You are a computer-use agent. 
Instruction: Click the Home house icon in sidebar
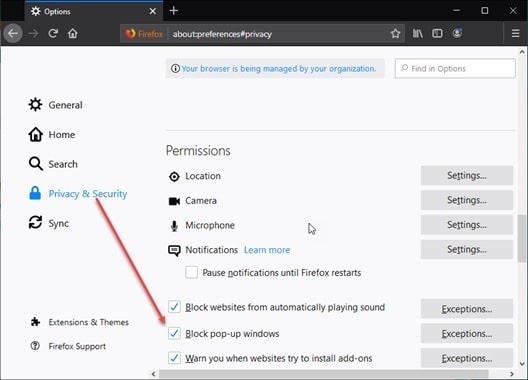coord(35,134)
